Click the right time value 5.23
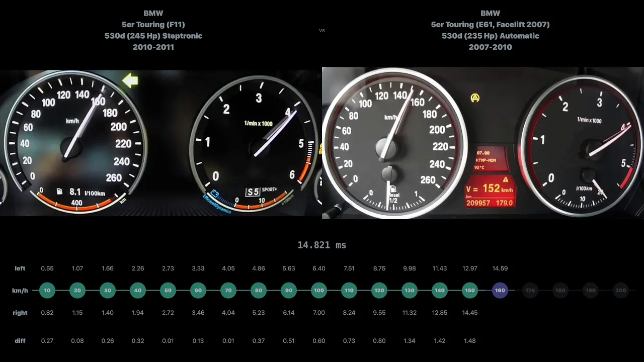This screenshot has width=644, height=362. (259, 313)
